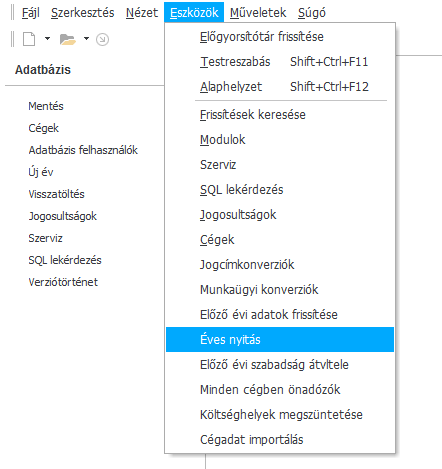Open Verziótörténet in the sidebar

point(63,282)
